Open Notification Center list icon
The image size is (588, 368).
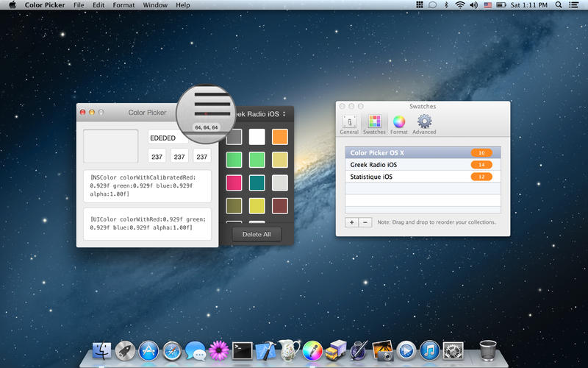tap(573, 5)
